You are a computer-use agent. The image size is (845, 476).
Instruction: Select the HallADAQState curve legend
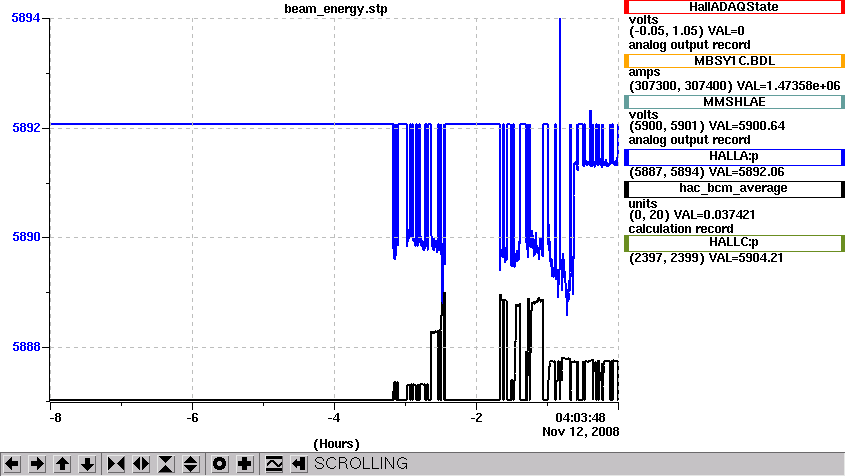[734, 7]
